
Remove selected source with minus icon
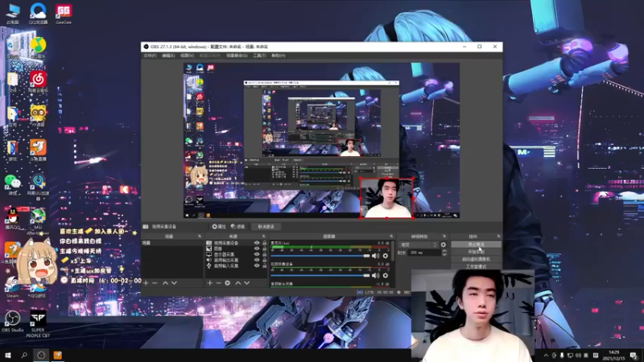[x=218, y=283]
